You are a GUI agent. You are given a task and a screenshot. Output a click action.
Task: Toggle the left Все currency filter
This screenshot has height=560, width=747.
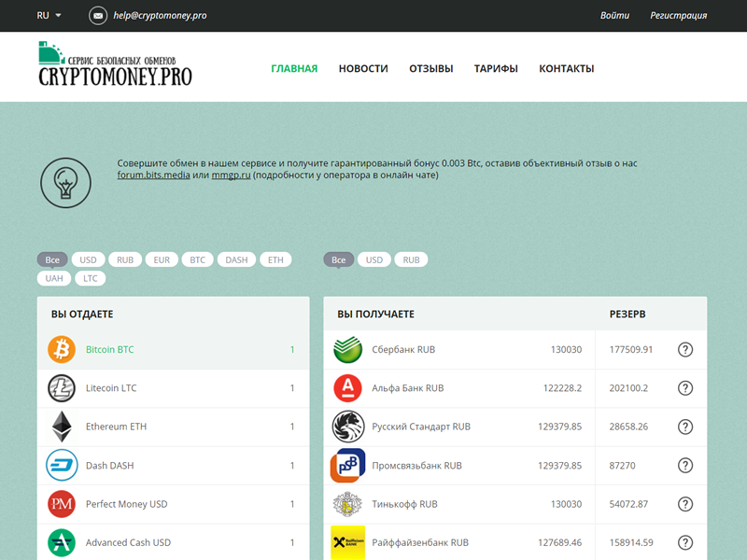point(52,259)
